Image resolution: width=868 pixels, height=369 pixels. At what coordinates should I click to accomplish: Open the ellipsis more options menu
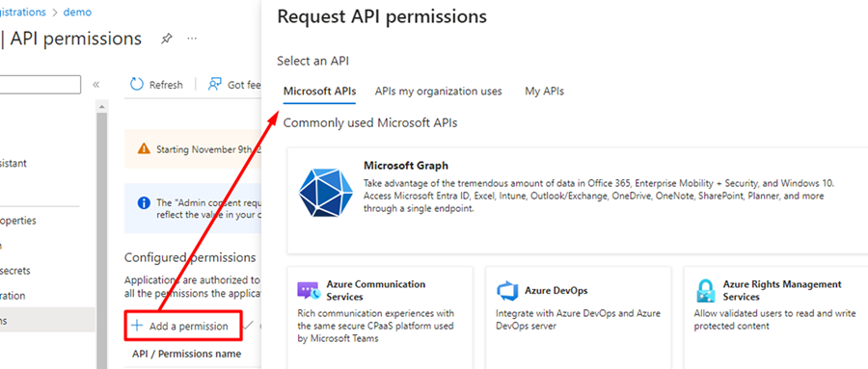click(192, 39)
